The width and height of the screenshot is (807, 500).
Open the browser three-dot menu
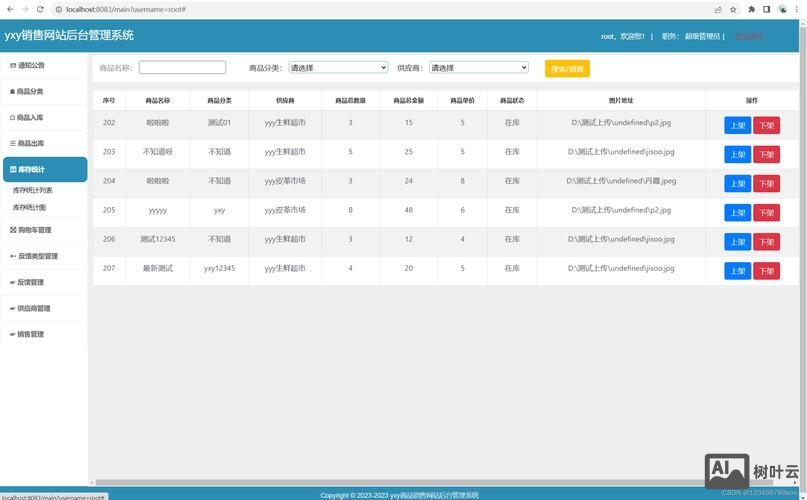tap(797, 9)
